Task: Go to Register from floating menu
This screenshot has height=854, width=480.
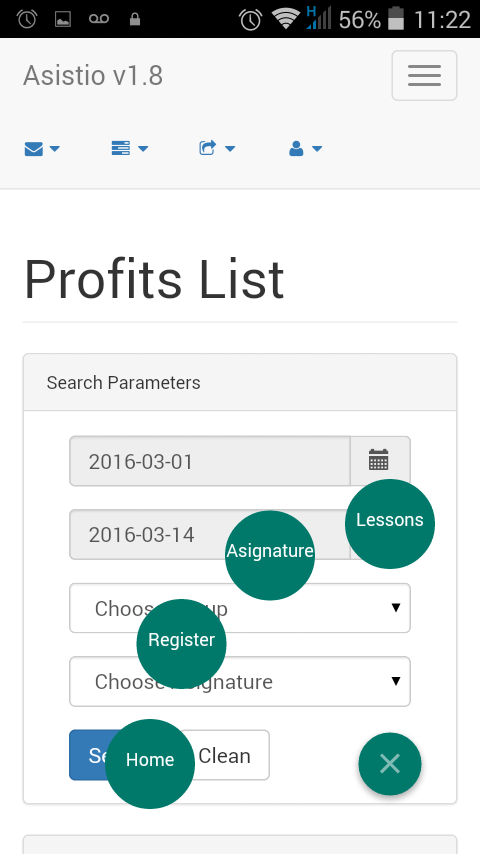Action: [181, 644]
